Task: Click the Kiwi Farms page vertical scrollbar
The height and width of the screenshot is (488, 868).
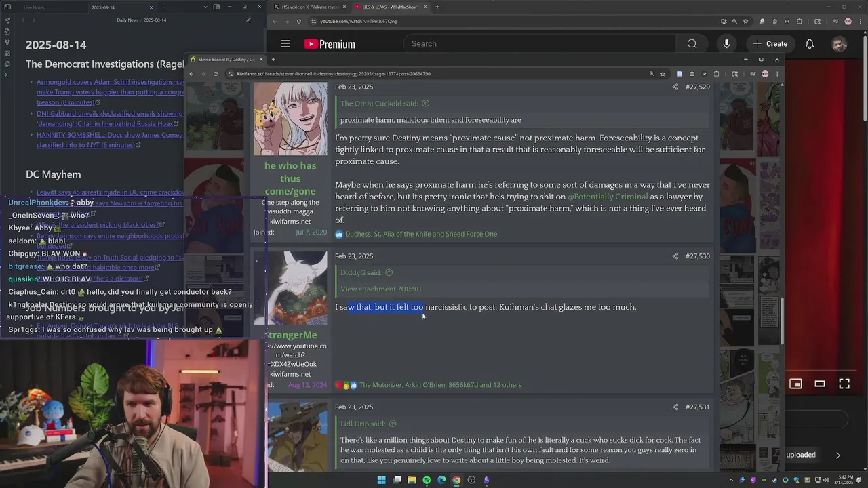Action: (x=781, y=321)
